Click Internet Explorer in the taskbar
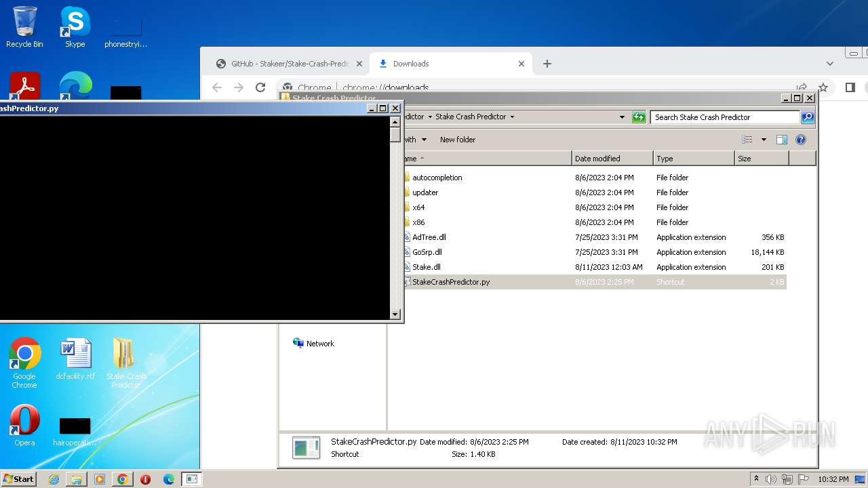 point(54,479)
